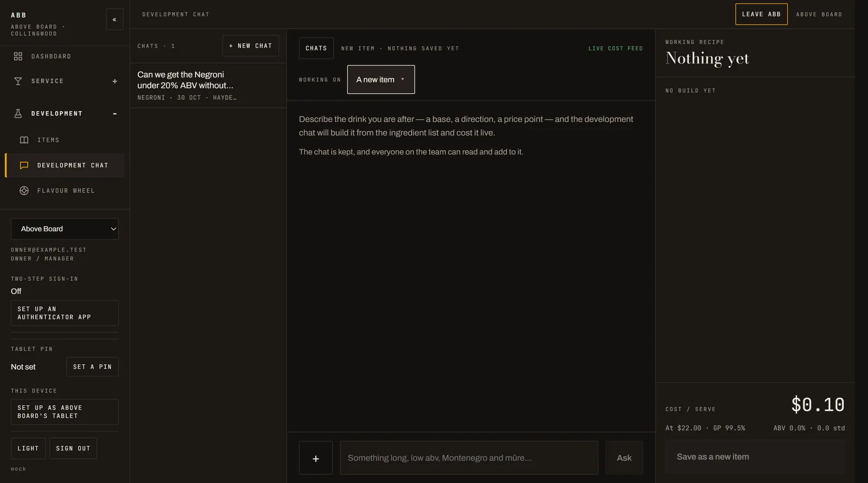Expand the Service section with plus

(115, 81)
